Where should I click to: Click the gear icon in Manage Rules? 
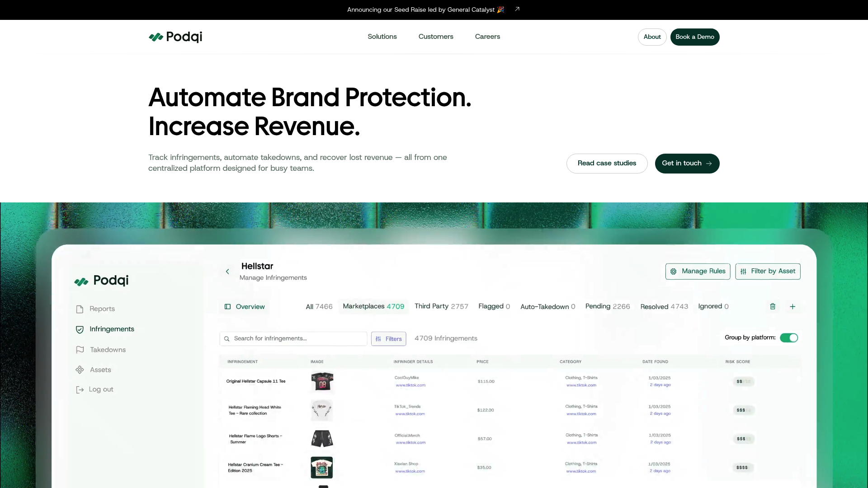tap(674, 272)
